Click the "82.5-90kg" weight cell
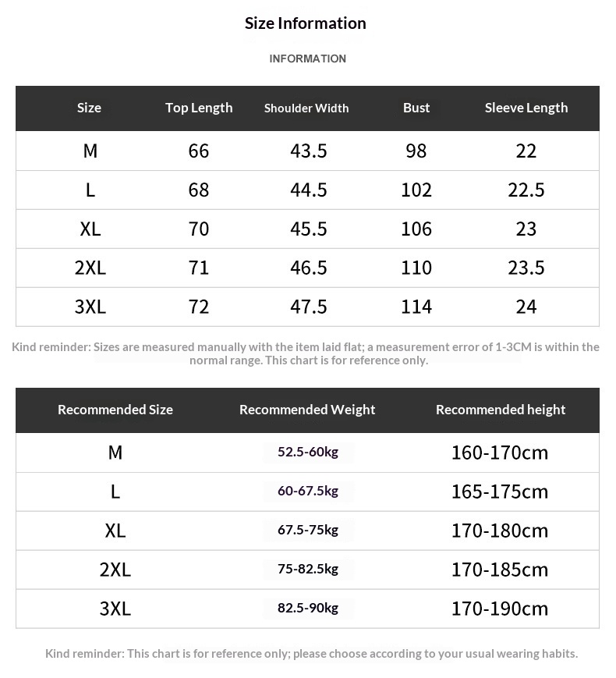Screen dimensions: 616x678 point(308,608)
